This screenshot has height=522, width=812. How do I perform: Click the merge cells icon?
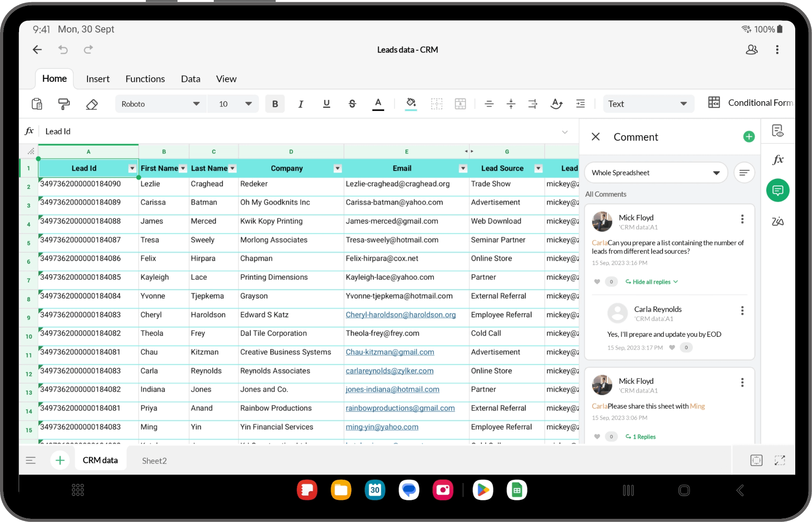[460, 104]
